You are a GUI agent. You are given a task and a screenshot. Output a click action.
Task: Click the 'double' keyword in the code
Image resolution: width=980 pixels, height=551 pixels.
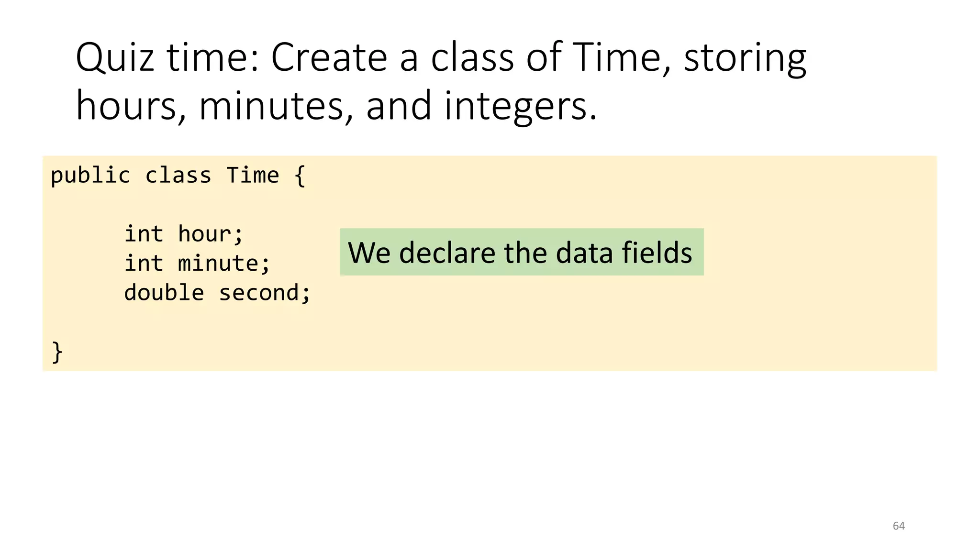point(164,293)
